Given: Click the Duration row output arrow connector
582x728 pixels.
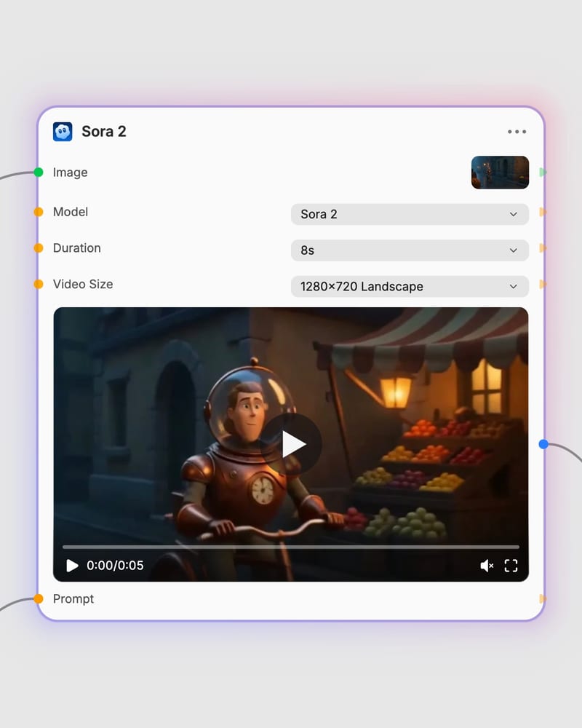Looking at the screenshot, I should tap(543, 248).
